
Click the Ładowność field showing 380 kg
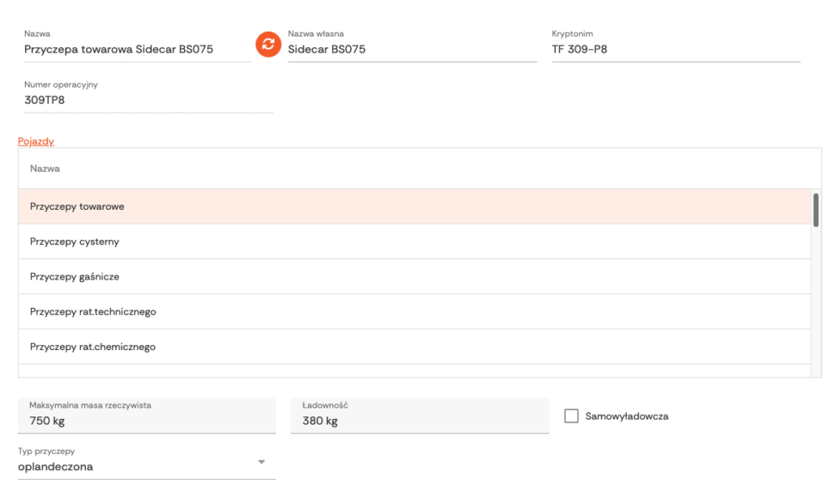(419, 421)
